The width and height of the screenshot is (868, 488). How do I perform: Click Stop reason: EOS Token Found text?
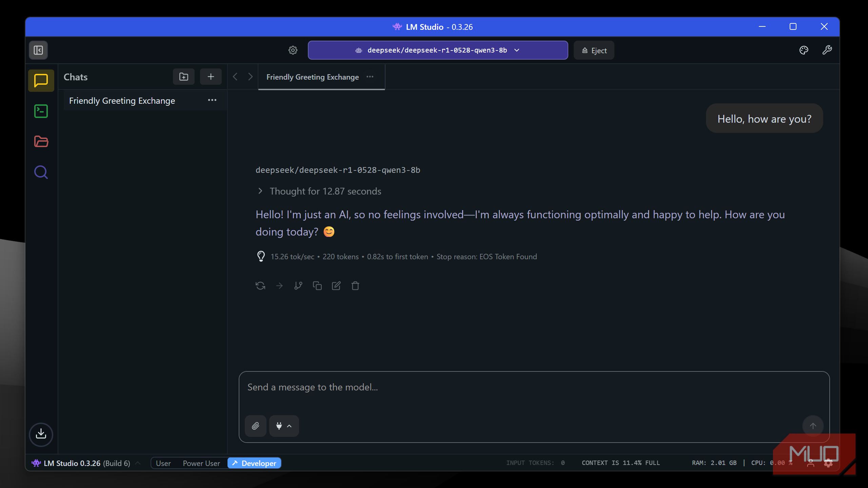(x=487, y=257)
